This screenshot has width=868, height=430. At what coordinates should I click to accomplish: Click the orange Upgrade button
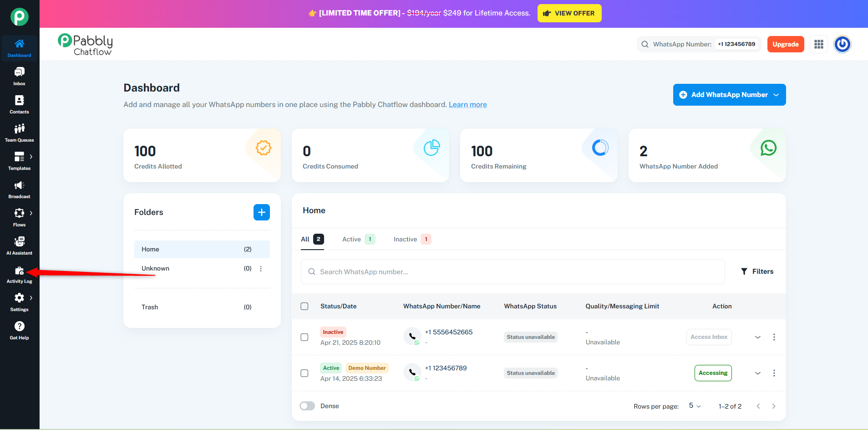[x=786, y=44]
